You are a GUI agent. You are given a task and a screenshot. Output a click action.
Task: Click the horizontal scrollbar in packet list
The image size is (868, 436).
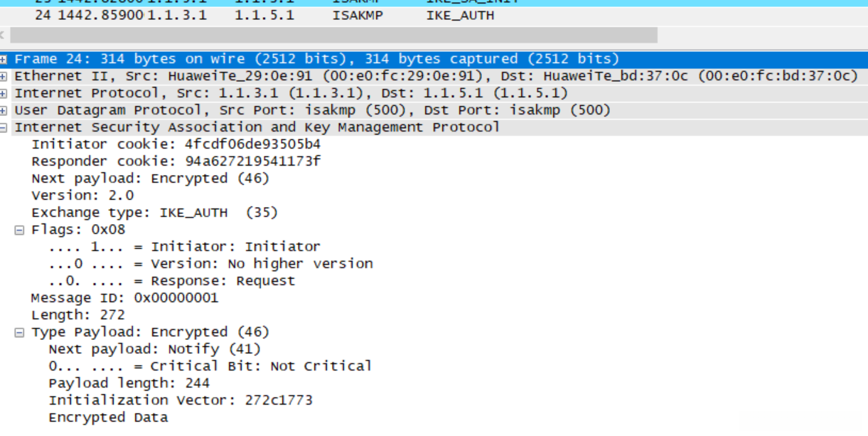coord(333,35)
